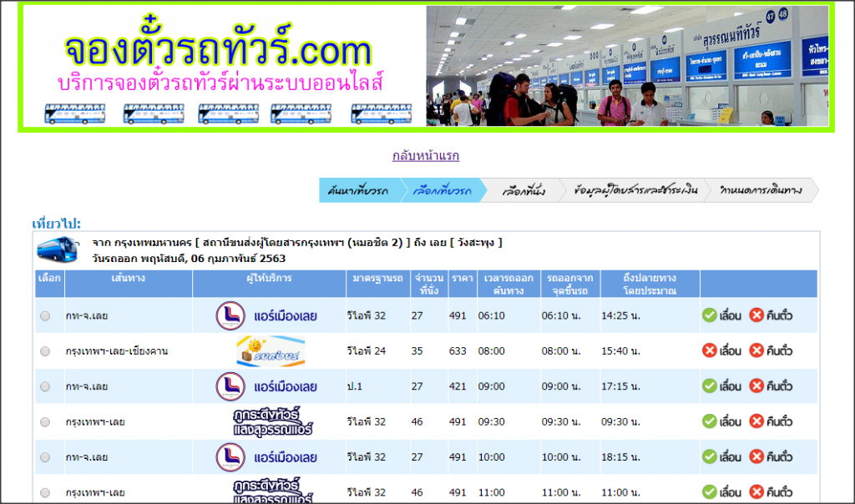855x504 pixels.
Task: Click the red คืนตั๋ว cross icon in the 10:00 row
Action: pyautogui.click(x=756, y=456)
